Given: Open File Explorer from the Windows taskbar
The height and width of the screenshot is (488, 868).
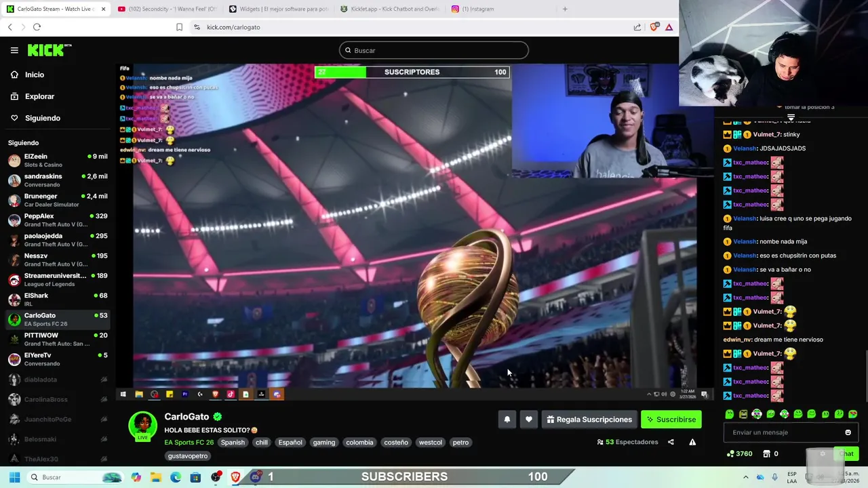Looking at the screenshot, I should pos(156,477).
